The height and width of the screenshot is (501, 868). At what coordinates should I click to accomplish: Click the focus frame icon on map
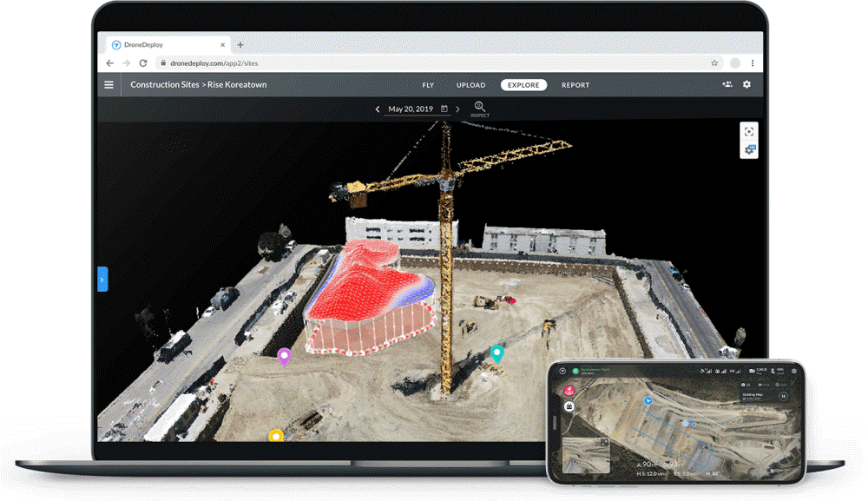click(x=749, y=131)
